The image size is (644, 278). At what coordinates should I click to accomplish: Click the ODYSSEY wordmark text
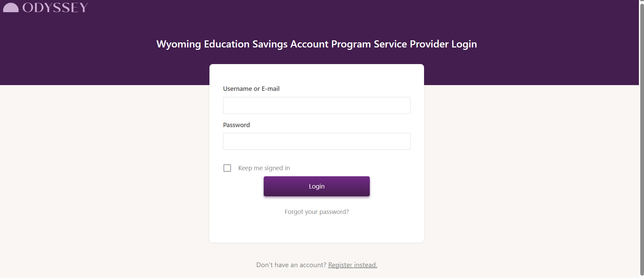pos(55,7)
